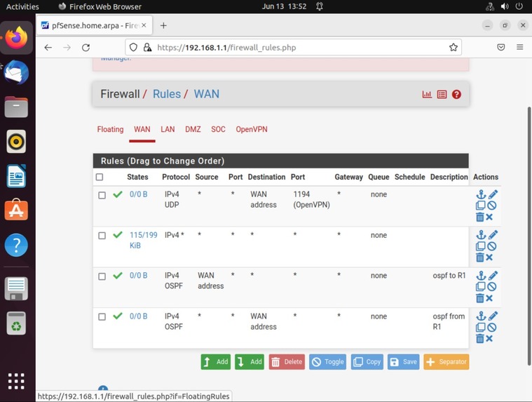Add a Separator to the rules
This screenshot has width=532, height=402.
click(446, 362)
